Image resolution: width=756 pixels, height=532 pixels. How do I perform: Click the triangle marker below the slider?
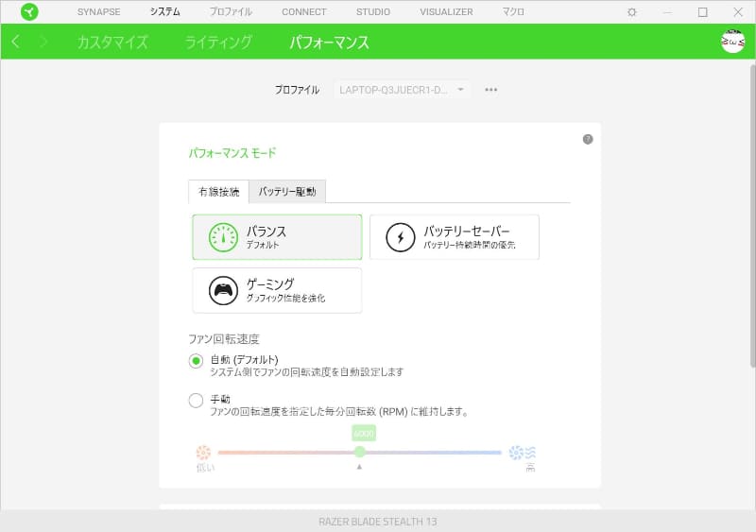[359, 467]
